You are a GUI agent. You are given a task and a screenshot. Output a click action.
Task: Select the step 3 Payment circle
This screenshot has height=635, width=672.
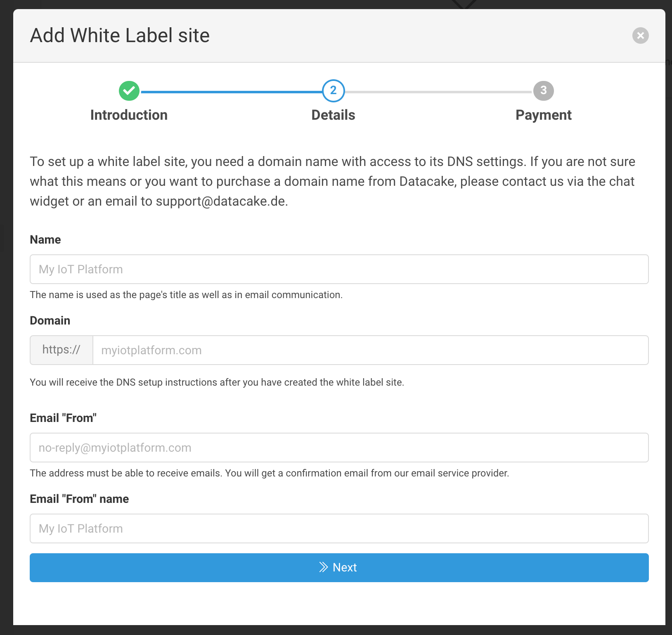point(543,91)
